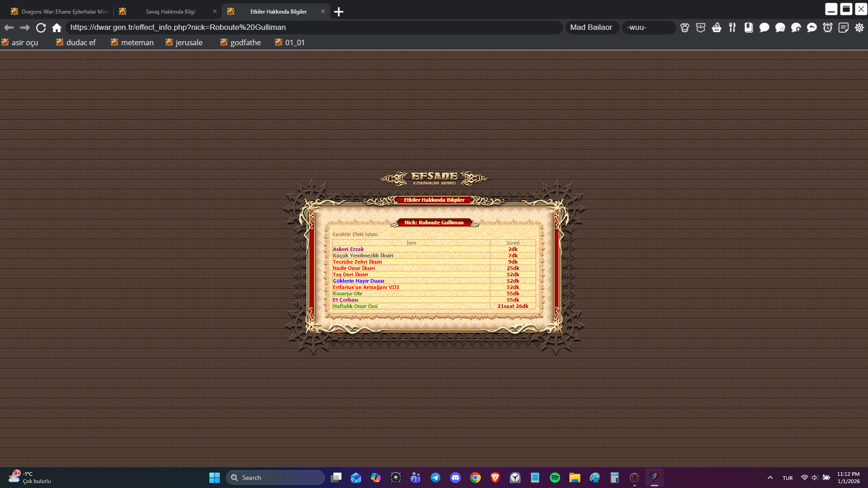
Task: Switch the TUR keyboard language indicator
Action: click(x=787, y=478)
